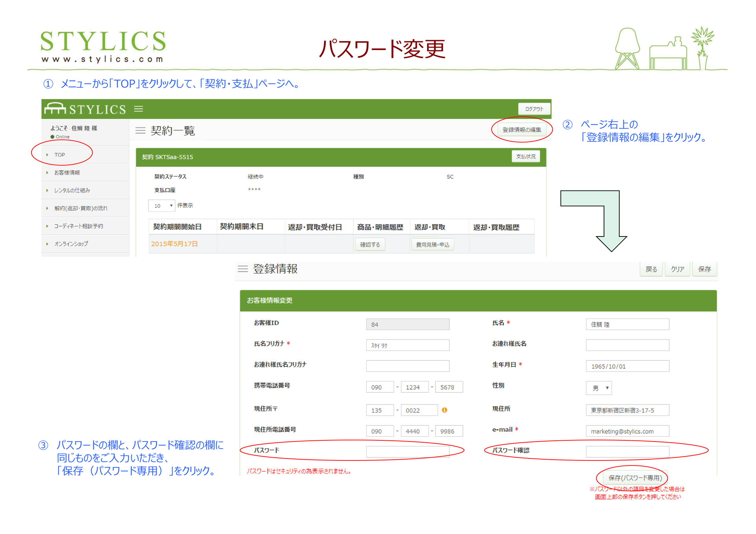Open the 性別 dropdown showing 男
The width and height of the screenshot is (756, 534).
click(598, 388)
